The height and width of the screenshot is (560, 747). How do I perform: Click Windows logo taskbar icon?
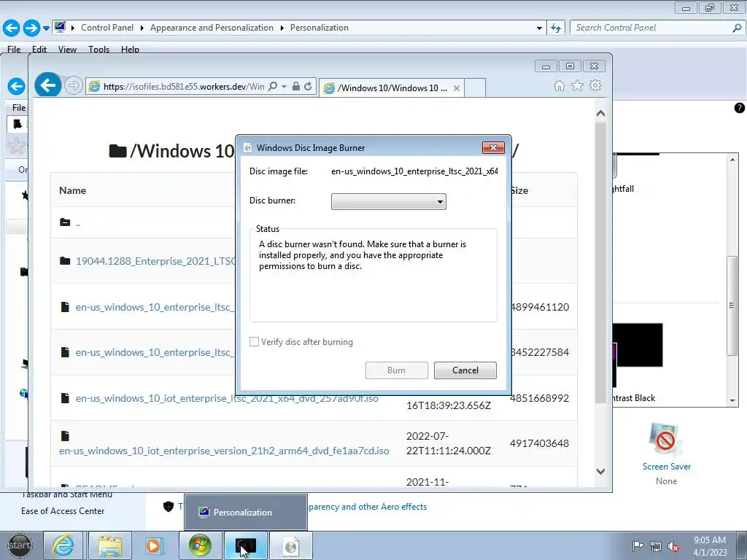point(200,545)
